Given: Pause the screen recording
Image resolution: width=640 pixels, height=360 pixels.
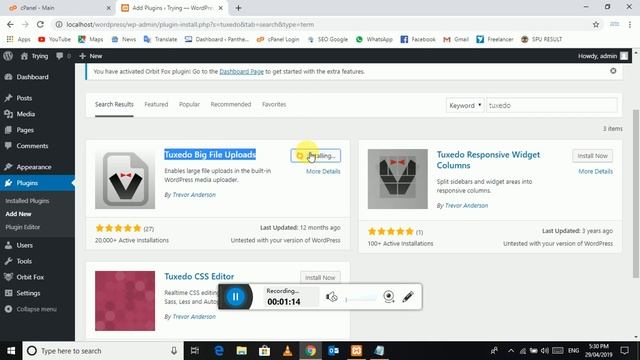Looking at the screenshot, I should click(236, 297).
